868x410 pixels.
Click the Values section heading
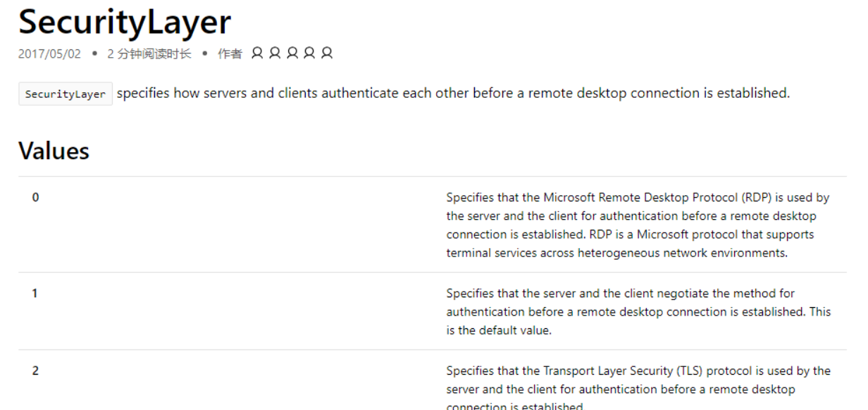54,151
